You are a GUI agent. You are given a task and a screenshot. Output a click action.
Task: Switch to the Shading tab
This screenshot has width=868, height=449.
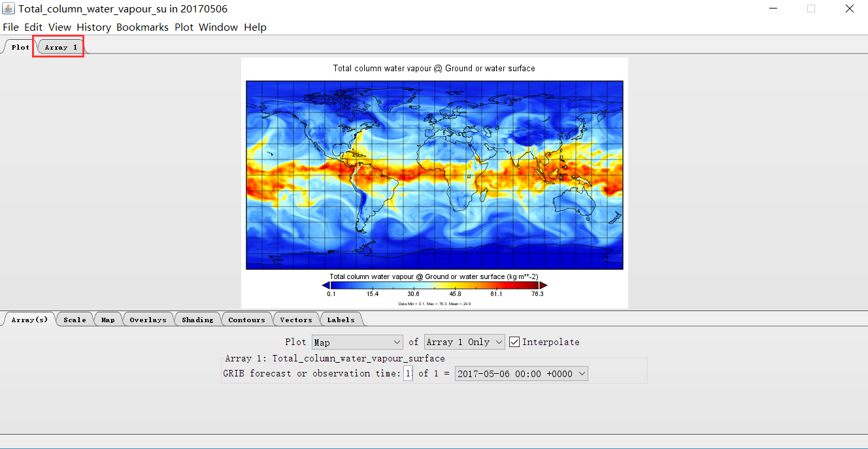coord(197,319)
